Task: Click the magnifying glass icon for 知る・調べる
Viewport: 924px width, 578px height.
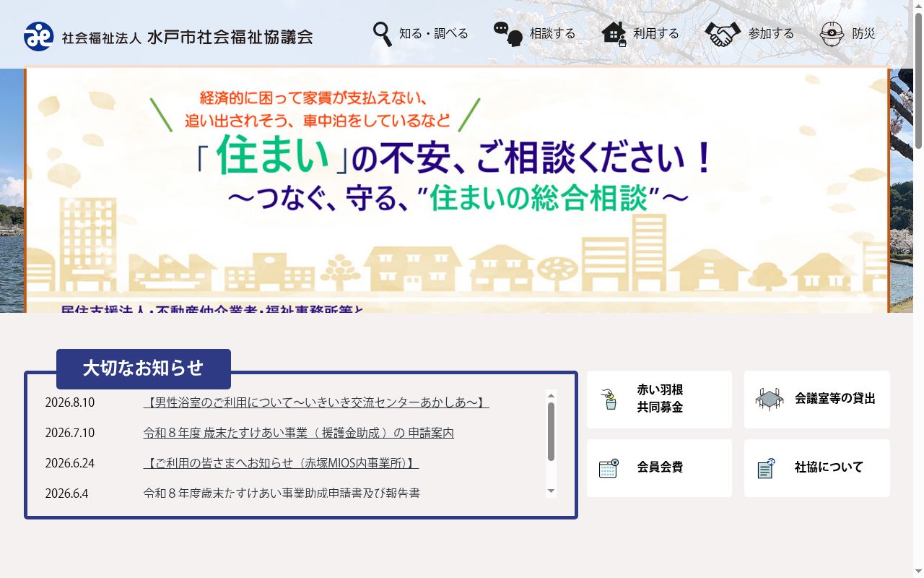Action: 383,34
